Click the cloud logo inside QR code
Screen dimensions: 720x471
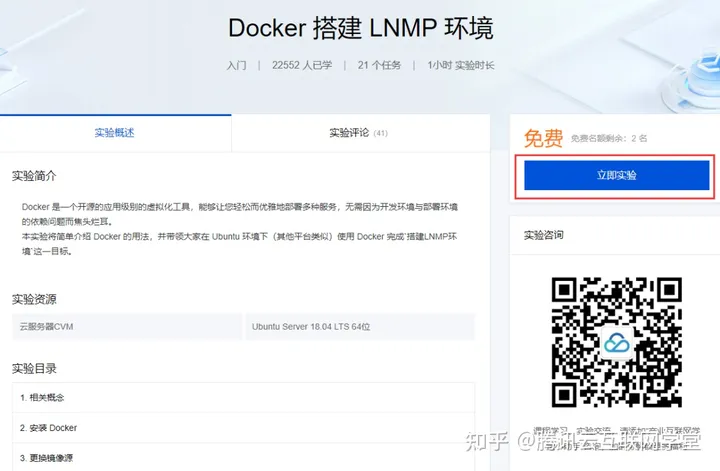[x=617, y=342]
